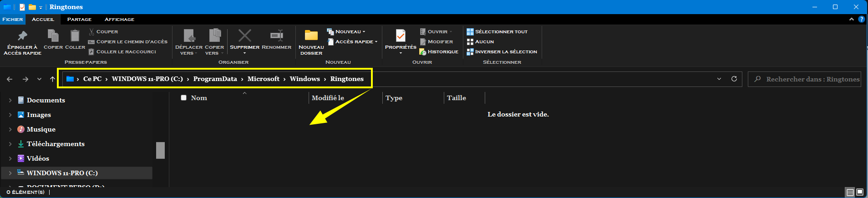Open Déplacer vers command
This screenshot has height=198, width=868.
[189, 42]
